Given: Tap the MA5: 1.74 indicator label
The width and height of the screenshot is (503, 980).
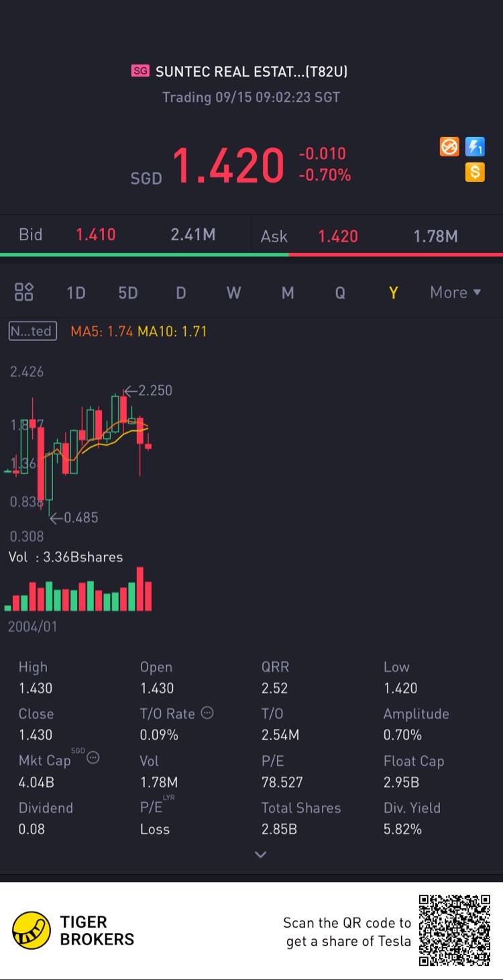Looking at the screenshot, I should coord(101,332).
